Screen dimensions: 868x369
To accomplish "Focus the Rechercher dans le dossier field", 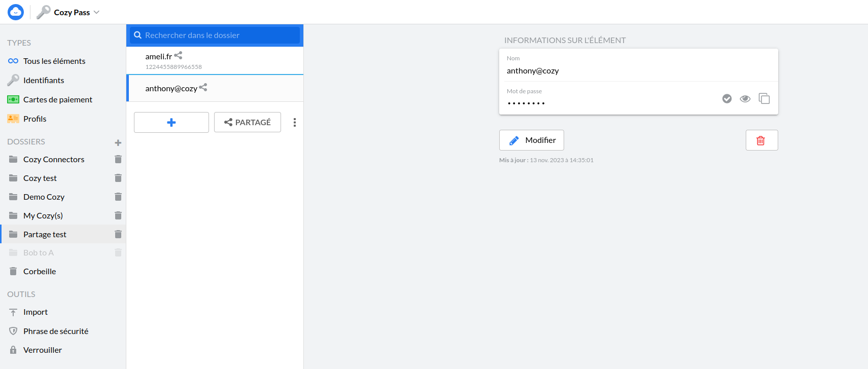I will click(x=215, y=35).
